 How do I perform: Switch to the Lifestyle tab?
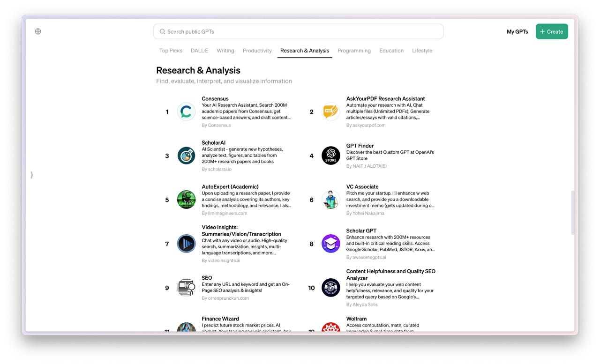[x=422, y=51]
